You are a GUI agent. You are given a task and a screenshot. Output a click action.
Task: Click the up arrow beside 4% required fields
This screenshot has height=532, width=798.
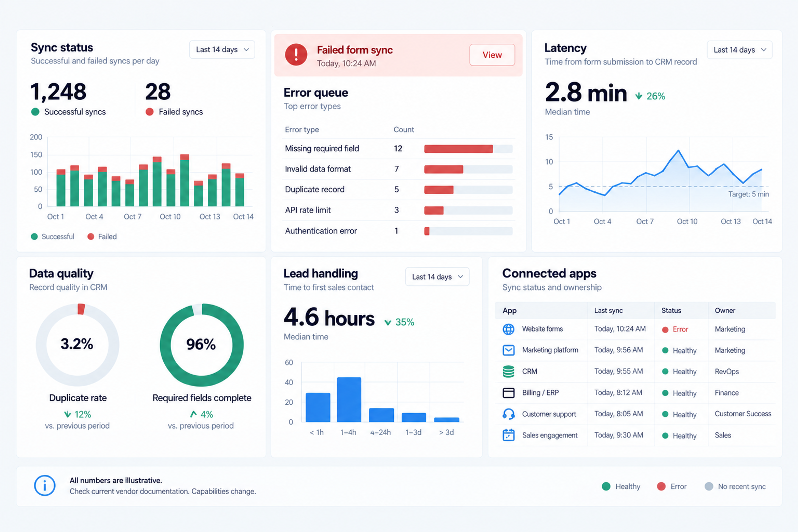pos(193,414)
